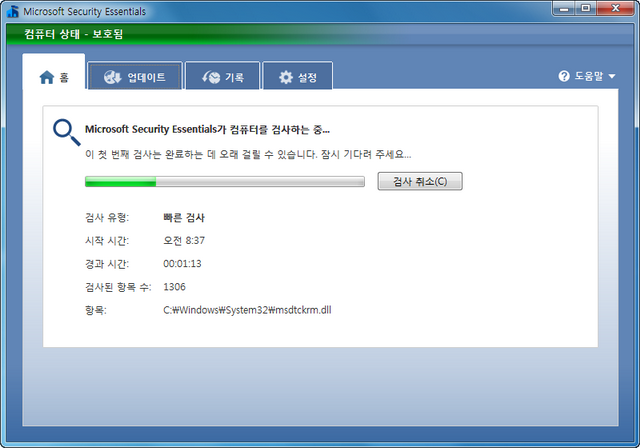
Task: Click the gear icon on 설정 tab
Action: pos(286,77)
